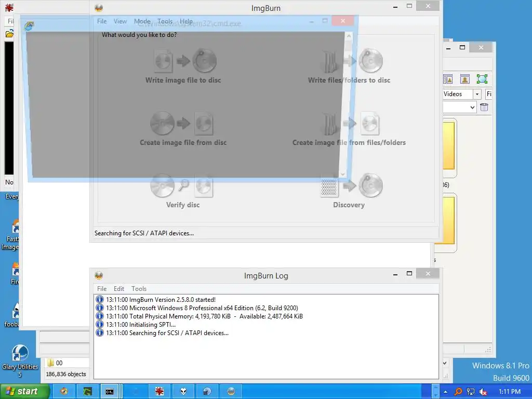This screenshot has height=399, width=532.
Task: Click thumbnails-with-panel view icon in right window
Action: (x=448, y=79)
